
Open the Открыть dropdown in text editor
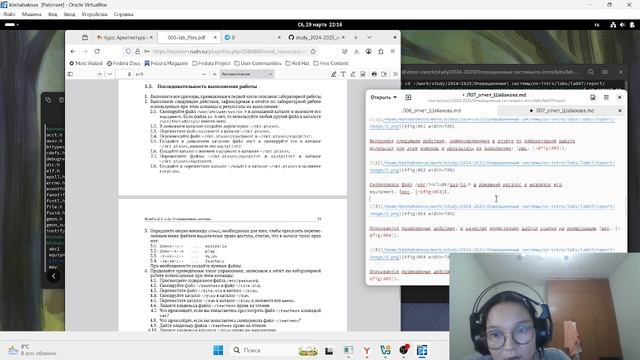pos(383,98)
